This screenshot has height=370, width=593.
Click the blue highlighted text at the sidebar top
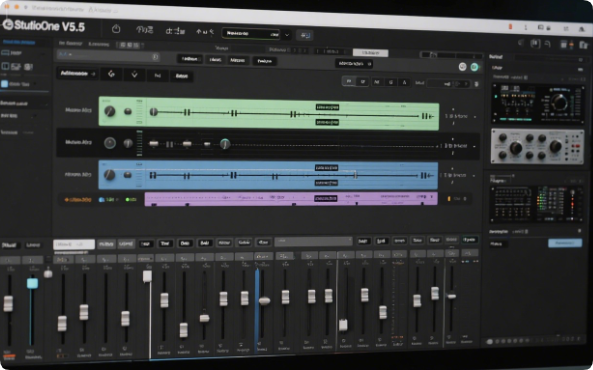click(19, 42)
